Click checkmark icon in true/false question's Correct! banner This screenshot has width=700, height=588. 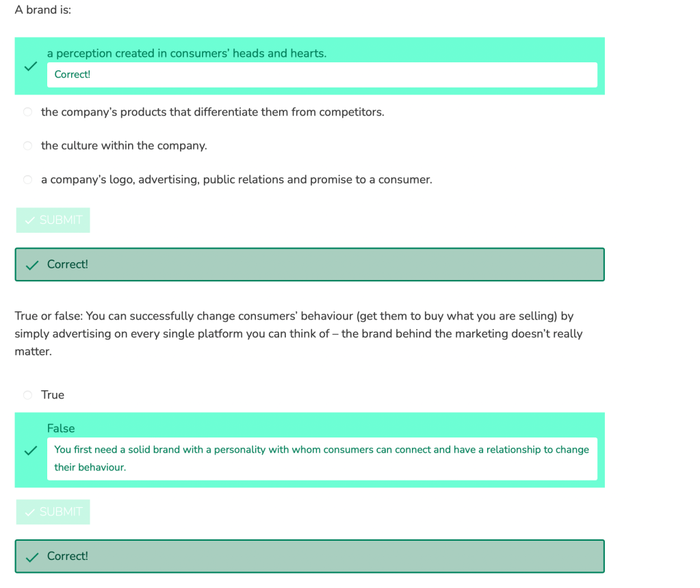(x=31, y=557)
